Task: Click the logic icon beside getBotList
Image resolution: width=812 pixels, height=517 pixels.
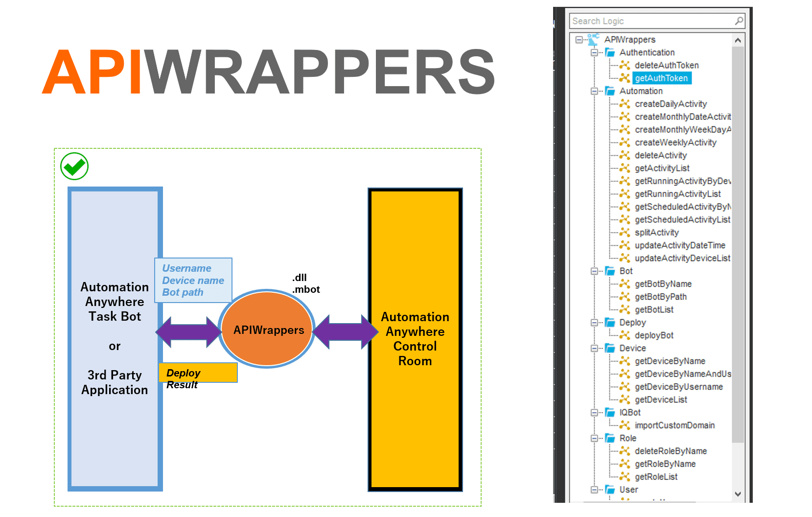Action: coord(625,309)
